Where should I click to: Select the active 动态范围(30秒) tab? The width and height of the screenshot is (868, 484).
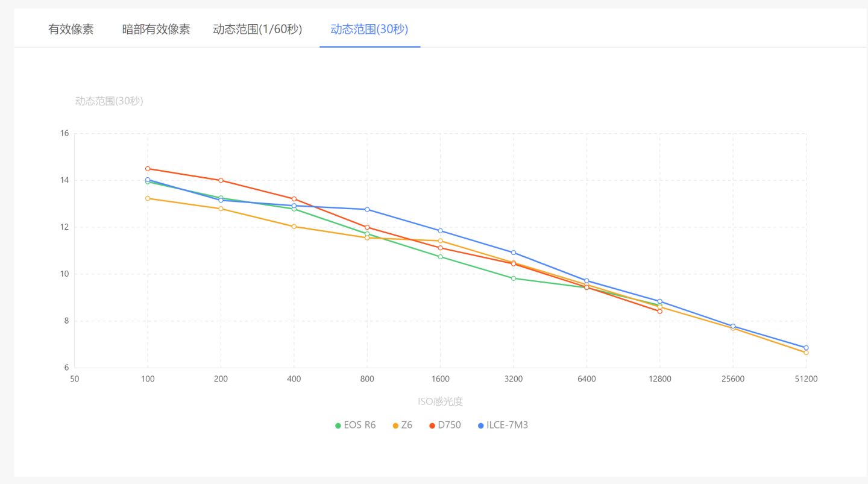click(x=369, y=30)
